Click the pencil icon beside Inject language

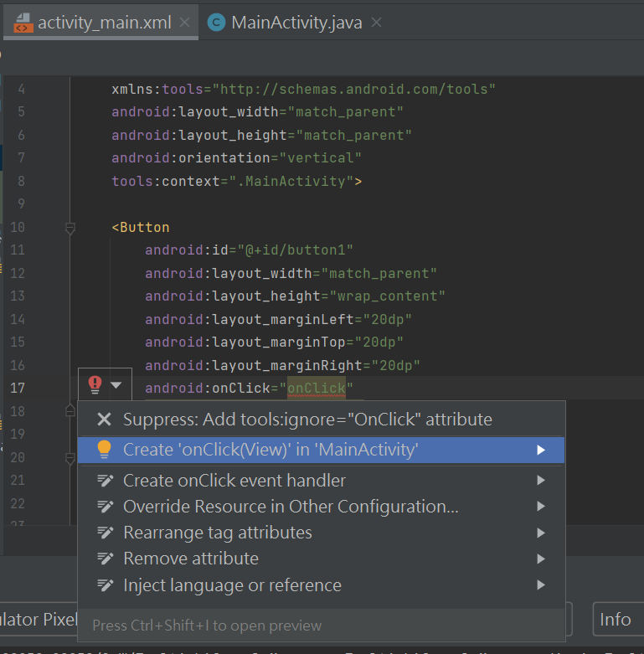(x=106, y=585)
